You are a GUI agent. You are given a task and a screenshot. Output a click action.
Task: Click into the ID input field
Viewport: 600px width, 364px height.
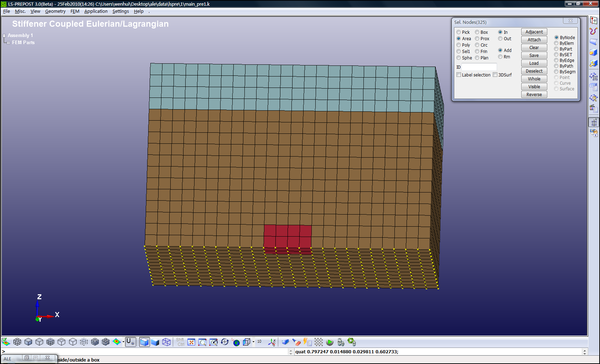click(479, 67)
